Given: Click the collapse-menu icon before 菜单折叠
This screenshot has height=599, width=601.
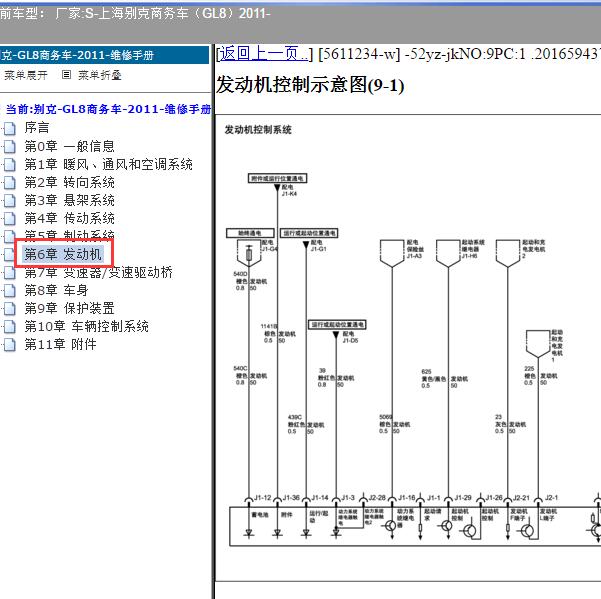Looking at the screenshot, I should point(66,75).
